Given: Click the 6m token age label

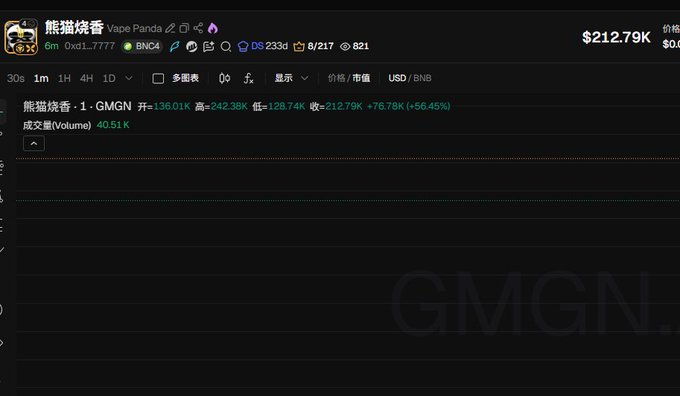Looking at the screenshot, I should coord(51,46).
